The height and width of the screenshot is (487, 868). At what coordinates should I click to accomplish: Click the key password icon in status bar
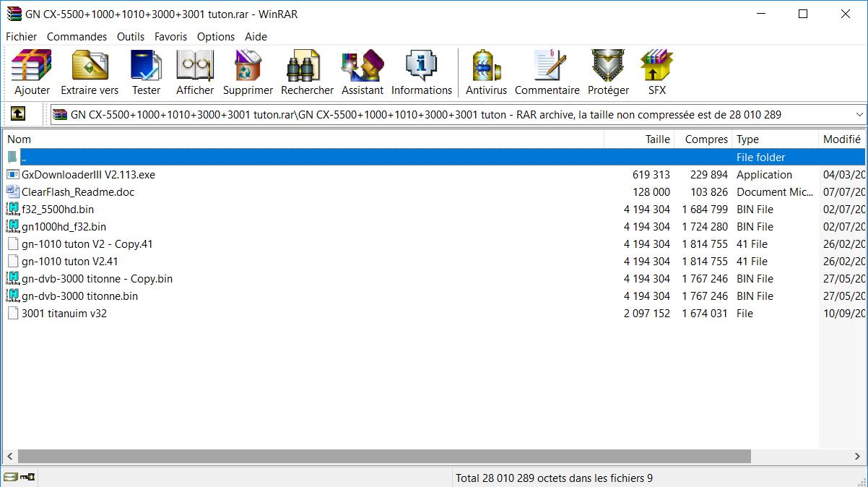click(x=27, y=478)
